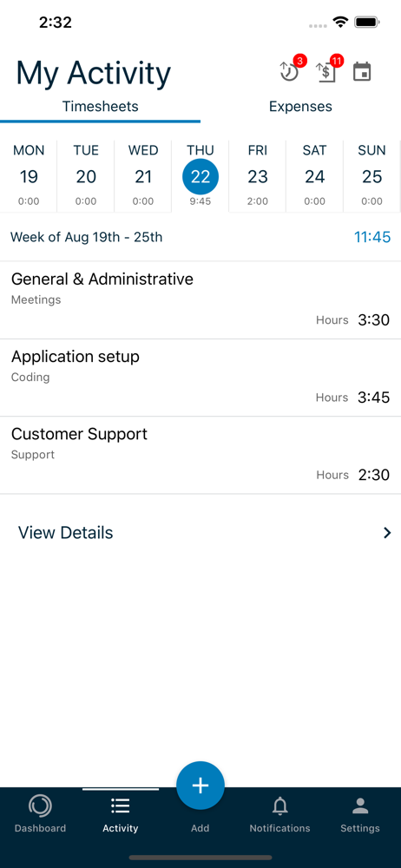The image size is (401, 868).
Task: Open the calendar date picker icon
Action: coord(362,72)
